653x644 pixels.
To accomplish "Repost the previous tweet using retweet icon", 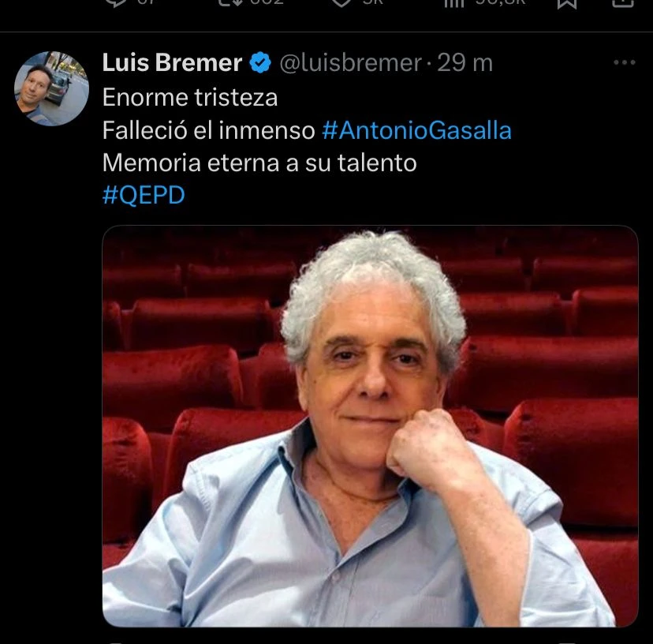I will (231, 3).
